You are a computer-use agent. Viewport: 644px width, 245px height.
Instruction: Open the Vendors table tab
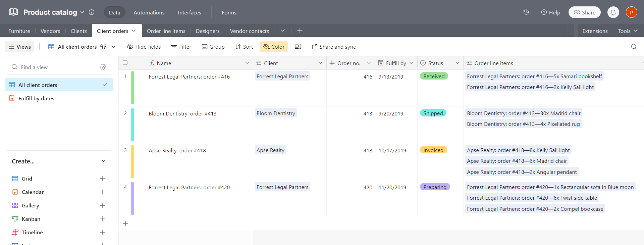pos(50,31)
